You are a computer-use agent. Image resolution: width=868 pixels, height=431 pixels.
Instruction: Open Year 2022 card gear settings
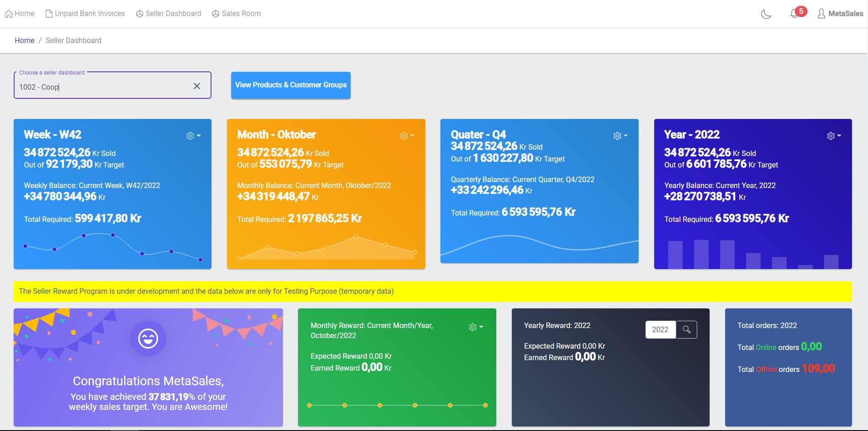(x=834, y=136)
